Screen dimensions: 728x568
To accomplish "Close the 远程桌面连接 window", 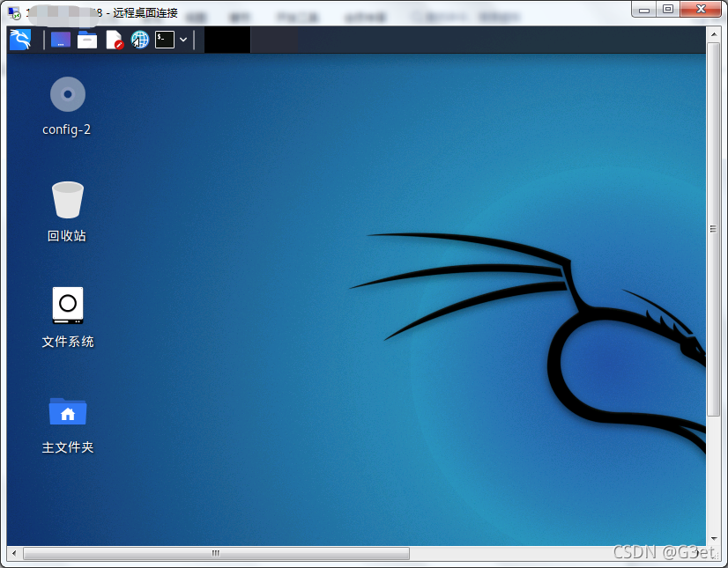I will [x=701, y=10].
